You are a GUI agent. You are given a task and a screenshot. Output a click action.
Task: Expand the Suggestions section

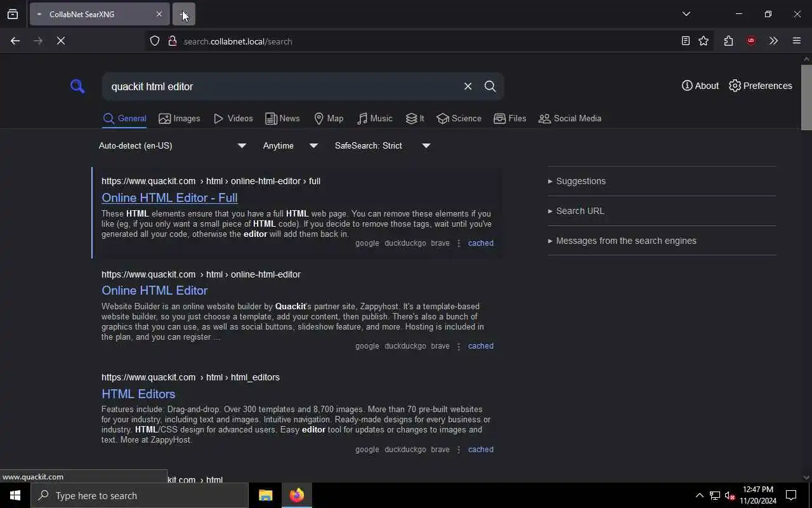coord(577,181)
